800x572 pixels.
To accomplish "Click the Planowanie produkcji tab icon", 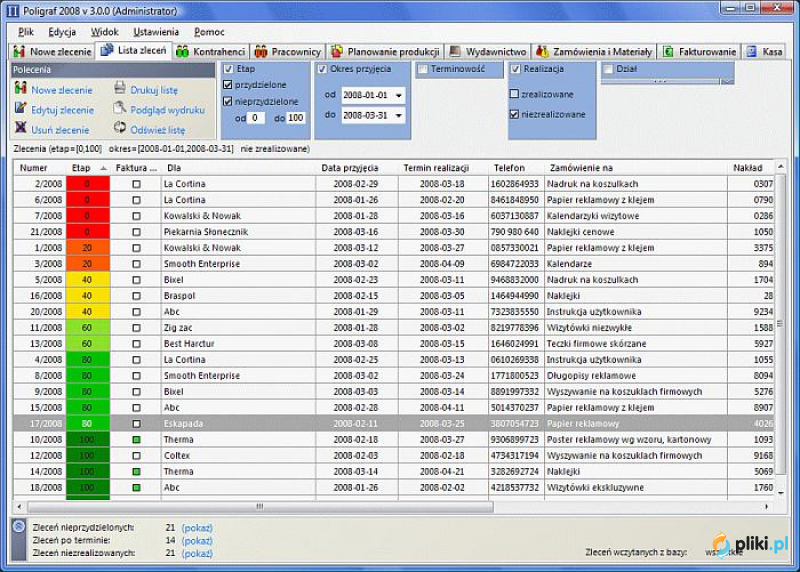I will click(x=337, y=51).
